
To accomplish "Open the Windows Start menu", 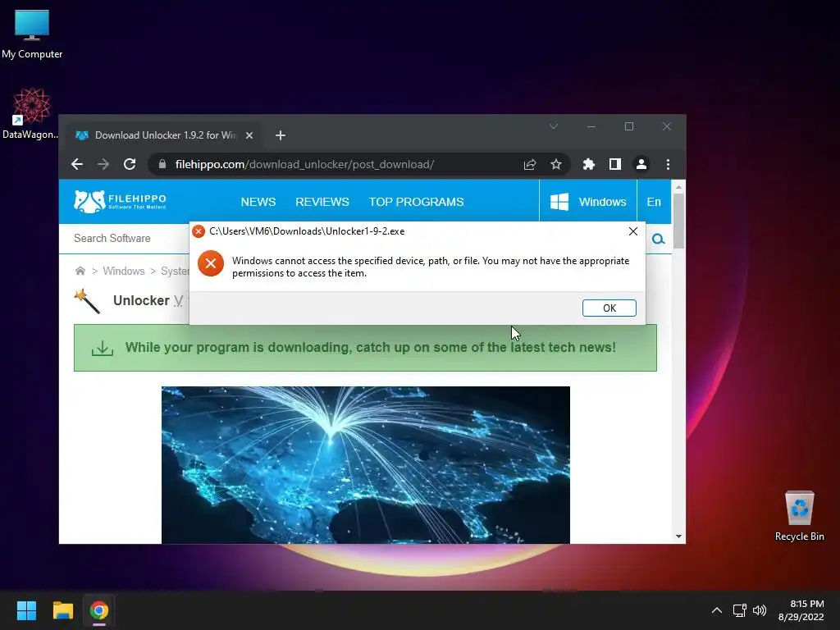I will coord(26,610).
